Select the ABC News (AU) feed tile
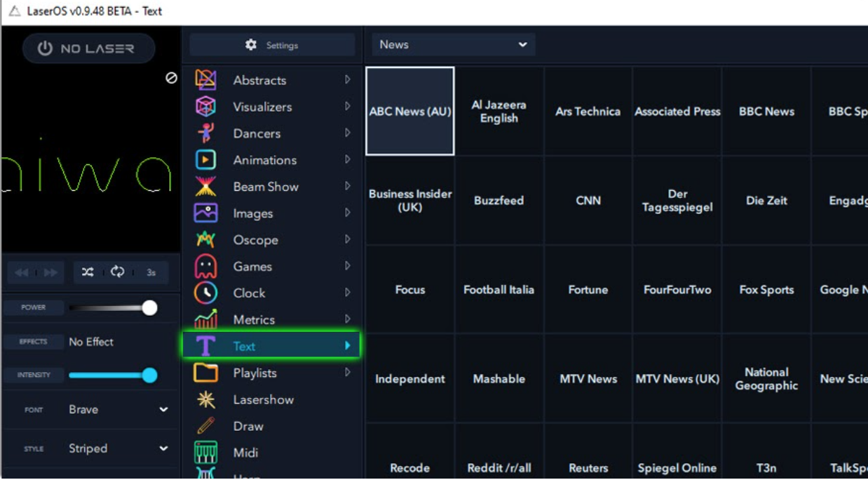 [x=410, y=111]
